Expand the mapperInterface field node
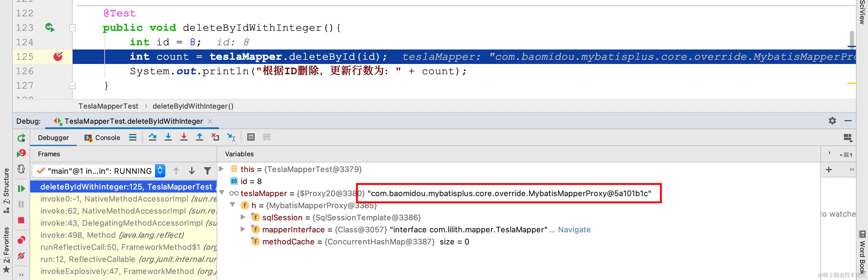 (x=243, y=229)
